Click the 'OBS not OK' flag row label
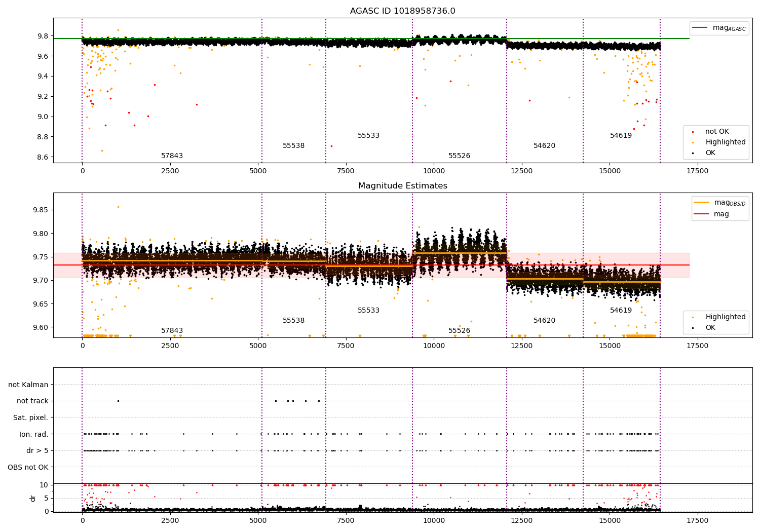The height and width of the screenshot is (532, 760). 28,468
